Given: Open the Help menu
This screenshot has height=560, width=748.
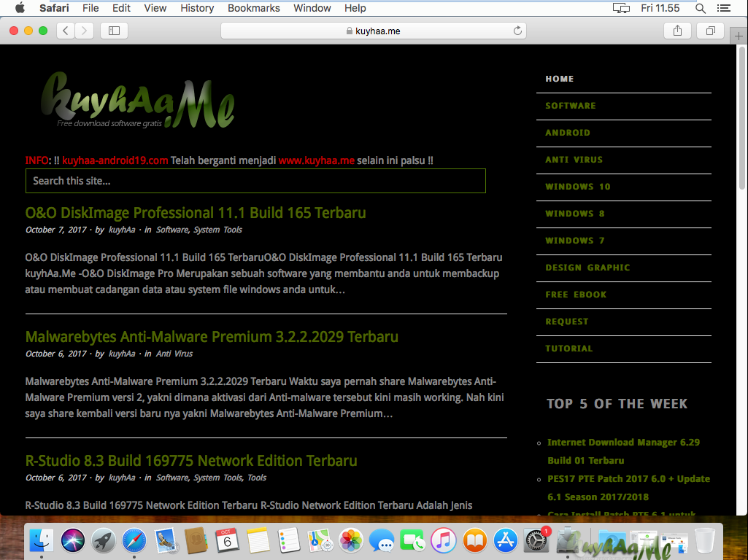Looking at the screenshot, I should tap(355, 8).
